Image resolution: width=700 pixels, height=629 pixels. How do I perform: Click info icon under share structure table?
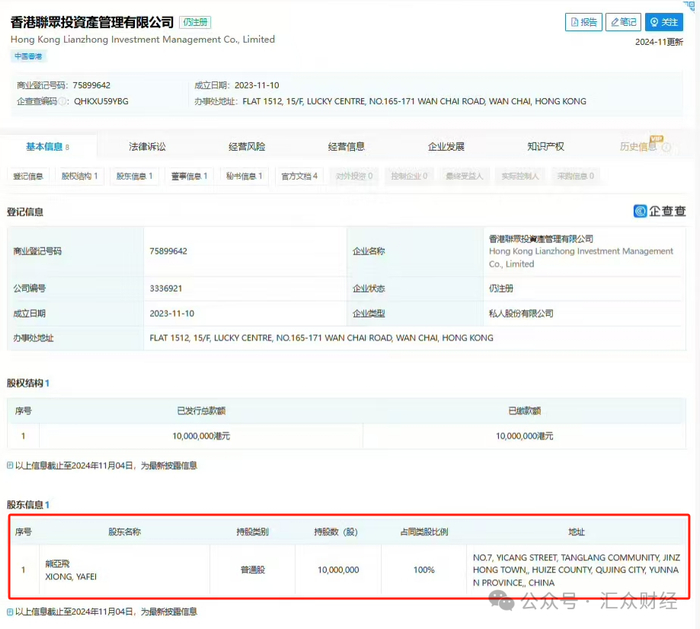pos(11,465)
